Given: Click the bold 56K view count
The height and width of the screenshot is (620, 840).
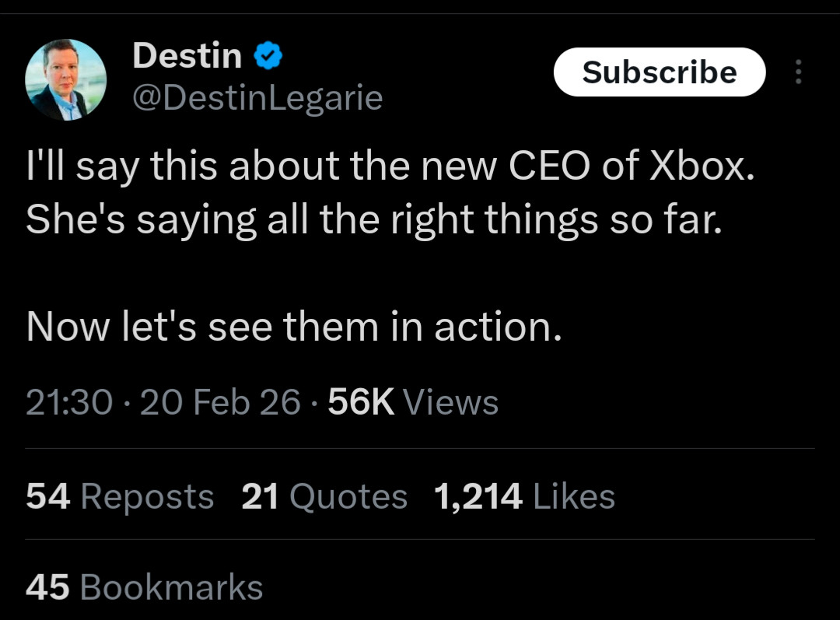Looking at the screenshot, I should 361,402.
